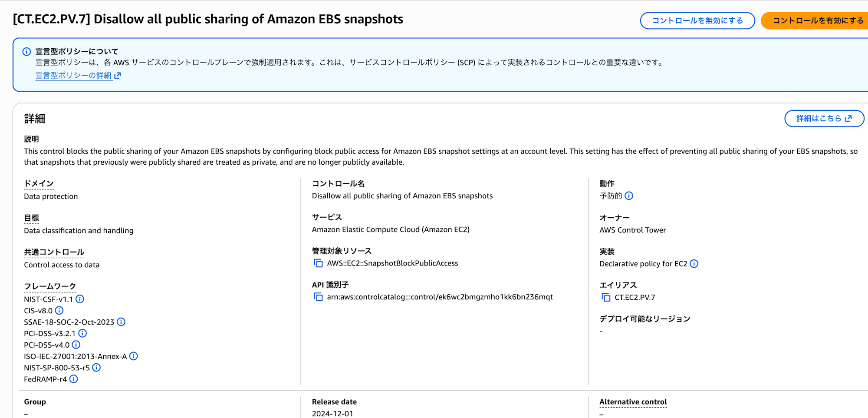Click info icon next to Declarative policy for EC2
The image size is (868, 418).
(x=694, y=264)
